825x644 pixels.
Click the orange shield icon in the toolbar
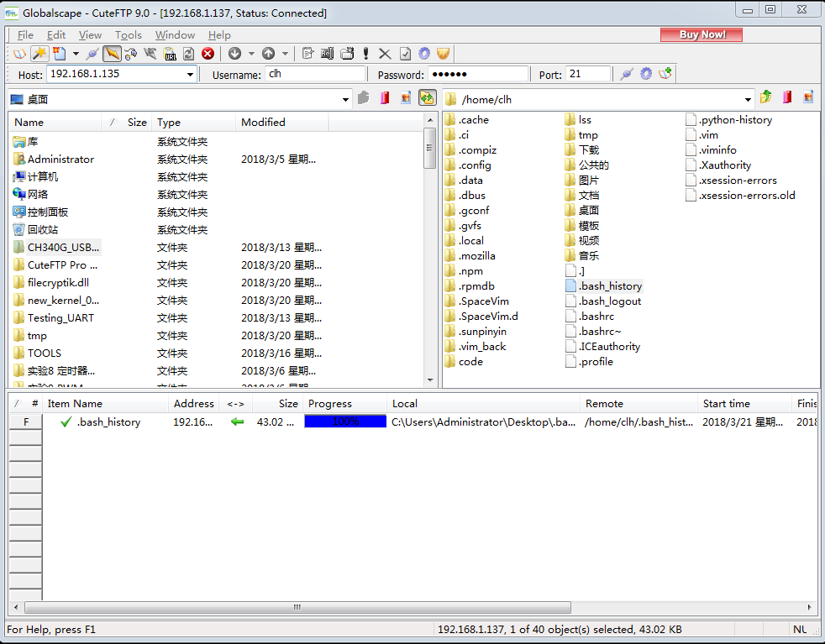pyautogui.click(x=444, y=54)
